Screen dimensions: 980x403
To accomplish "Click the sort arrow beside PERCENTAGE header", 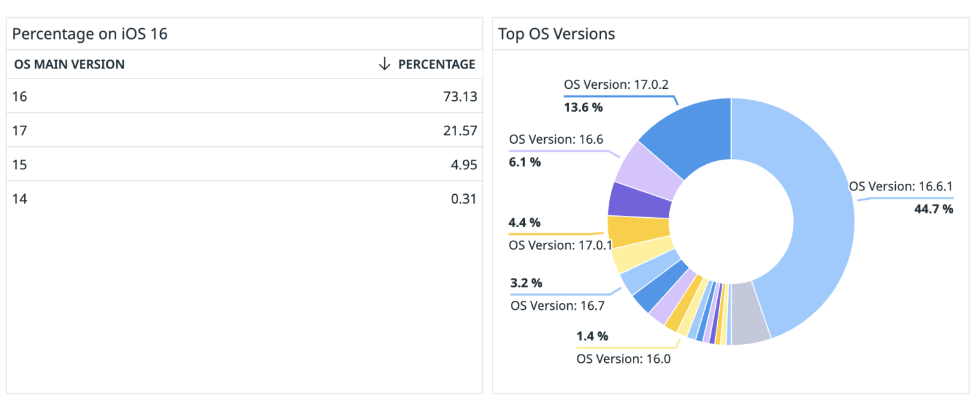I will [383, 64].
